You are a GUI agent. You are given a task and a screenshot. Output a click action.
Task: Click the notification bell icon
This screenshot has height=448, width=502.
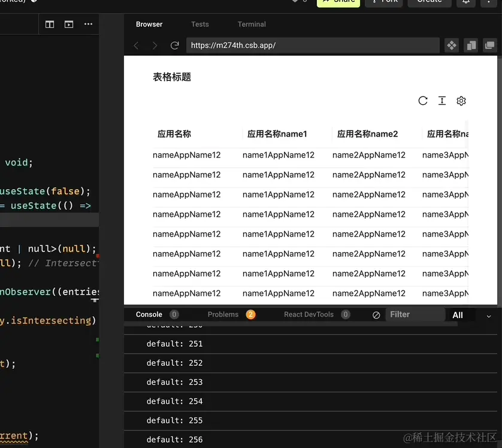coord(466,2)
